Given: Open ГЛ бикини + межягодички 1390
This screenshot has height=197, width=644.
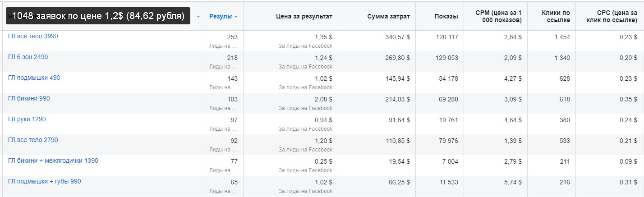Looking at the screenshot, I should 53,160.
